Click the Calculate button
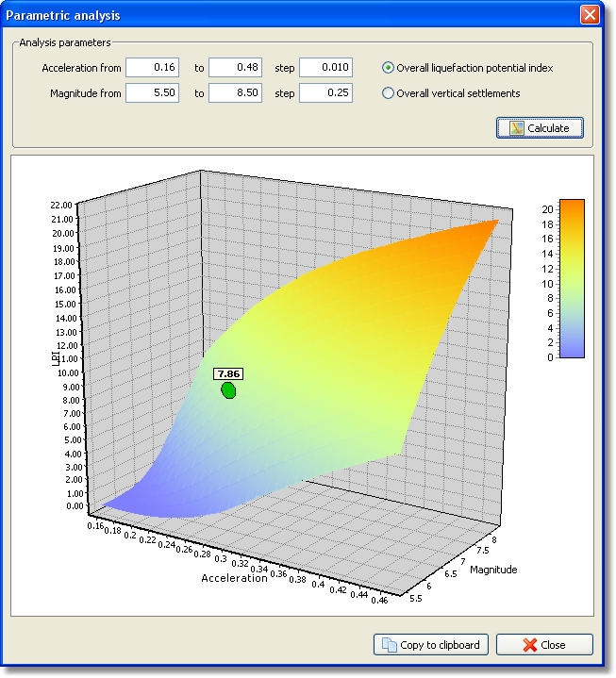The height and width of the screenshot is (678, 616). pyautogui.click(x=540, y=127)
